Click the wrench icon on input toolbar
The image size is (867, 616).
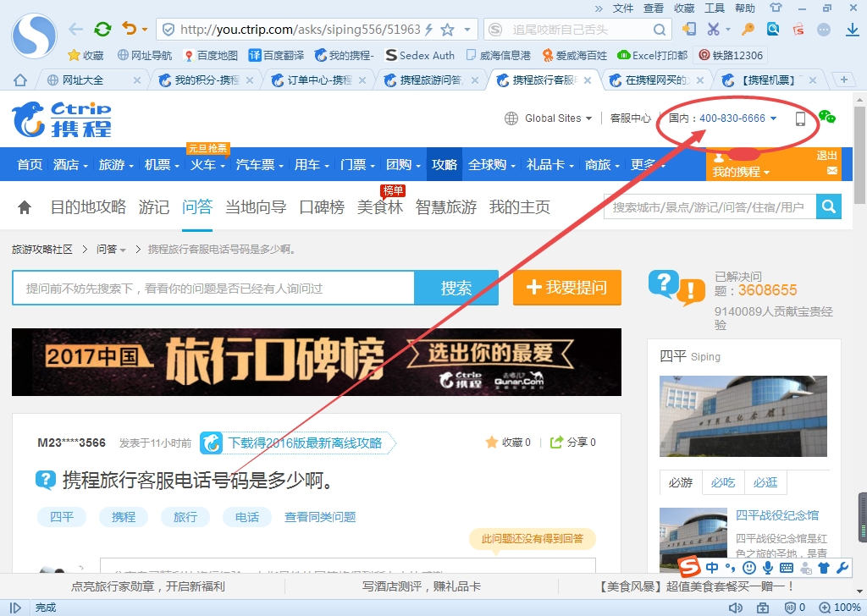(x=842, y=568)
